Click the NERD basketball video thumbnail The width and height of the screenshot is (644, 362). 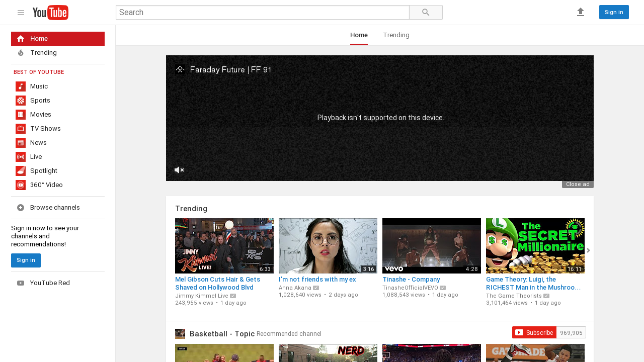click(328, 353)
